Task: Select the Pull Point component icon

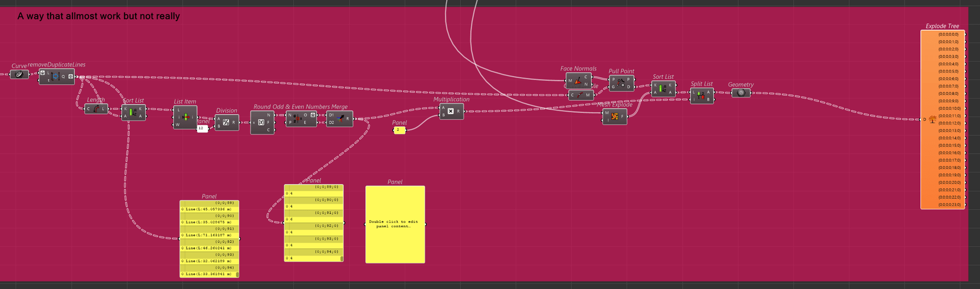Action: tap(621, 83)
